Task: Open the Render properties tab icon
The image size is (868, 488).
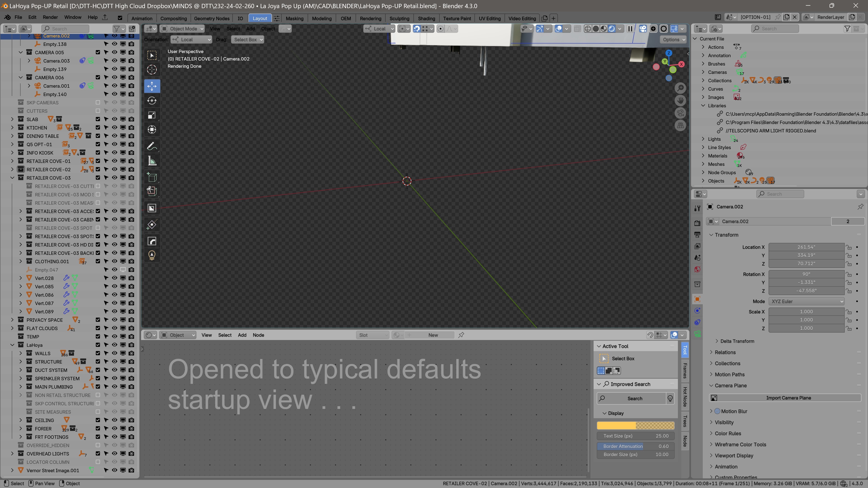Action: (x=697, y=223)
